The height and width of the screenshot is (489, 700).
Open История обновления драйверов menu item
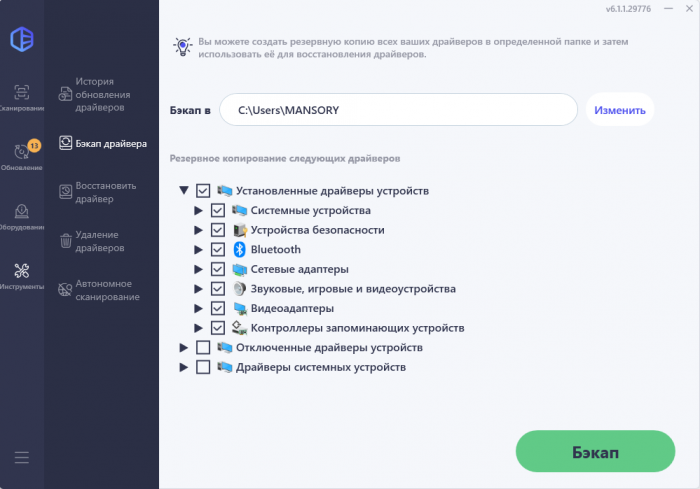[x=101, y=94]
